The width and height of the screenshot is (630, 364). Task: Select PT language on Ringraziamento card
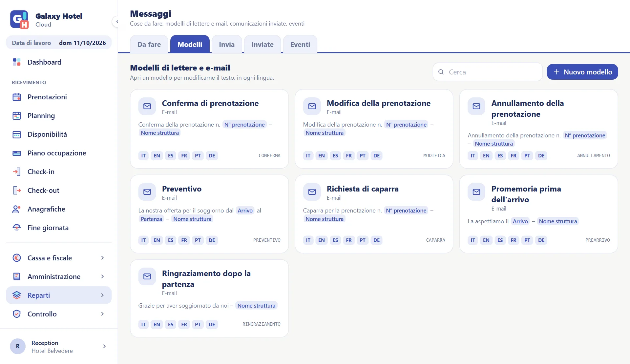tap(198, 324)
